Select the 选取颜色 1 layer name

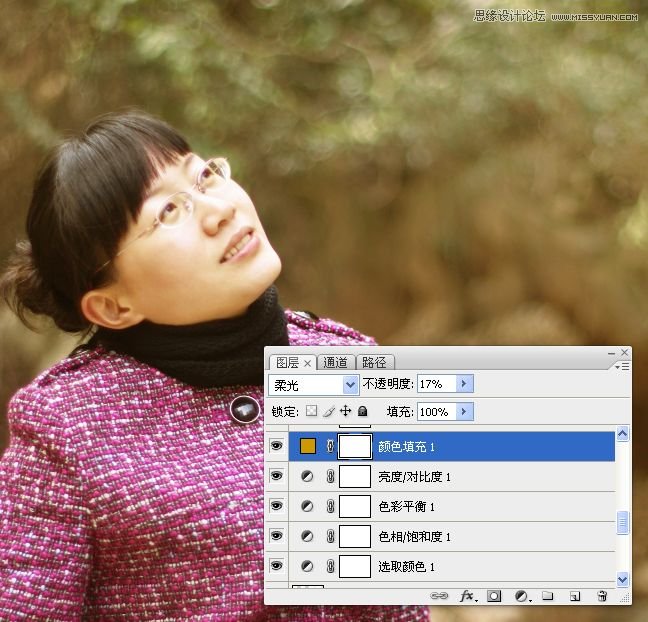pyautogui.click(x=407, y=567)
